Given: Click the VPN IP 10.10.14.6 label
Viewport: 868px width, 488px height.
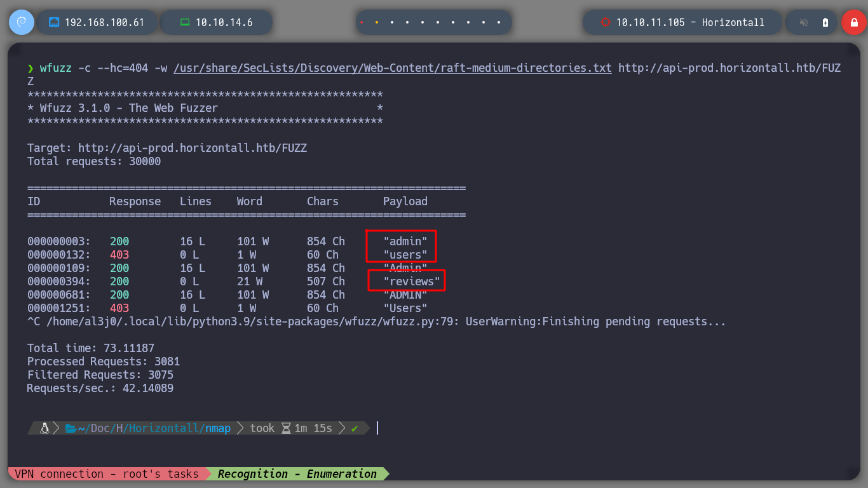Looking at the screenshot, I should coord(224,22).
